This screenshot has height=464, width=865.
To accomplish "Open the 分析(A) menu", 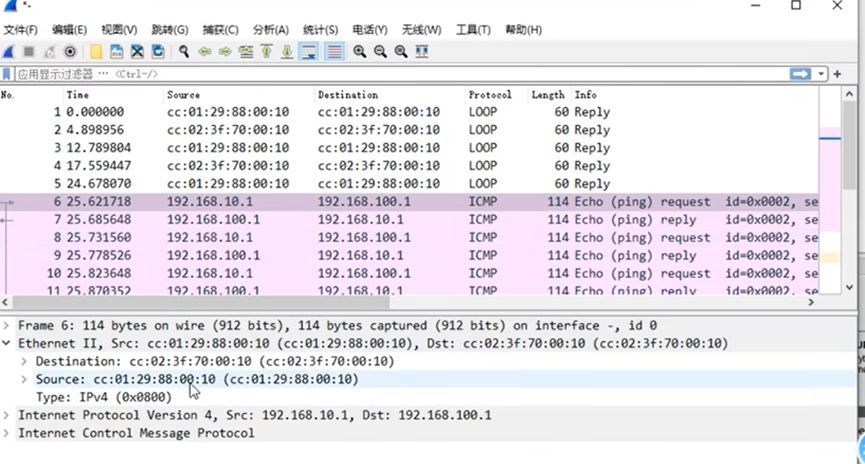I will (x=270, y=30).
